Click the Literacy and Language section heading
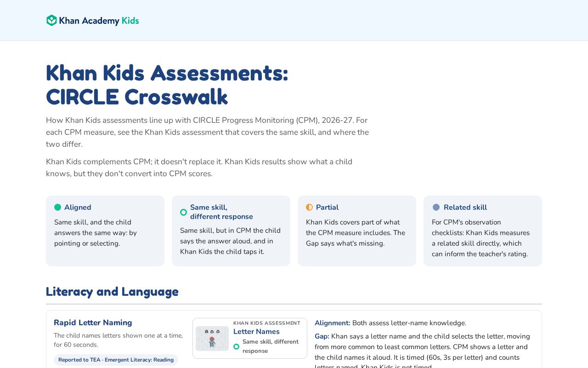Viewport: 588px width, 368px height. 112,292
